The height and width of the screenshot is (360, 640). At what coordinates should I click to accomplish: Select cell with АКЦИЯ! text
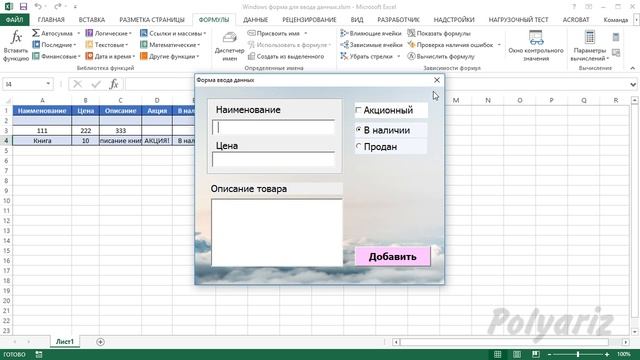157,140
